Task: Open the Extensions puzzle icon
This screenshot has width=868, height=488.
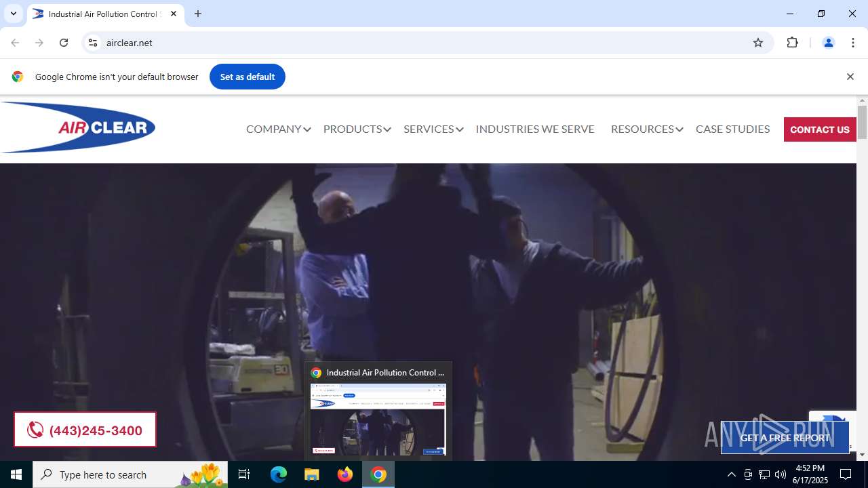Action: click(x=792, y=43)
